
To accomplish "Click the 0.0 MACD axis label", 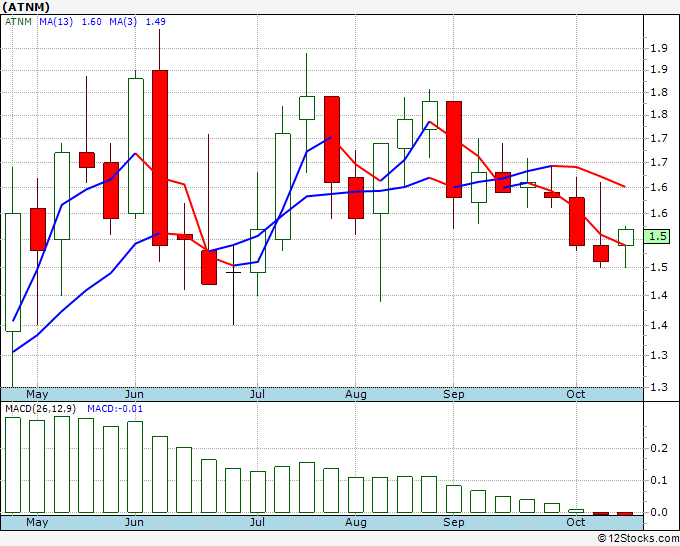I will point(659,512).
